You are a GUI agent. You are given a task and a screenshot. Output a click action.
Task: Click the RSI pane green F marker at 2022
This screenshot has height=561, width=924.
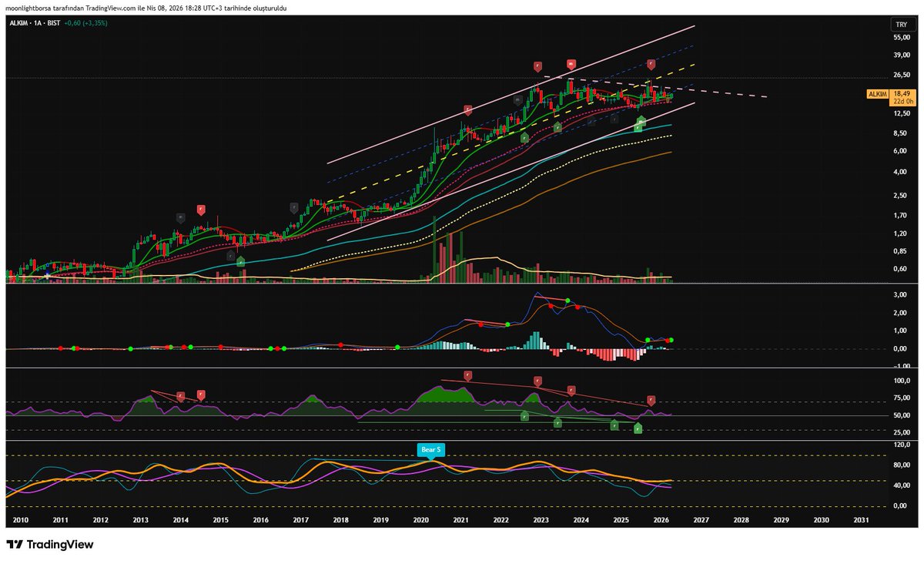[524, 416]
